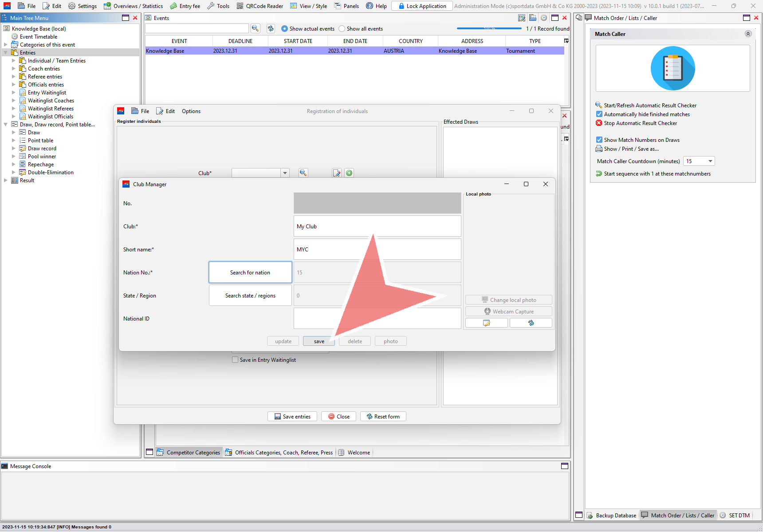This screenshot has height=532, width=763.
Task: Click Search for nation button
Action: (x=250, y=272)
